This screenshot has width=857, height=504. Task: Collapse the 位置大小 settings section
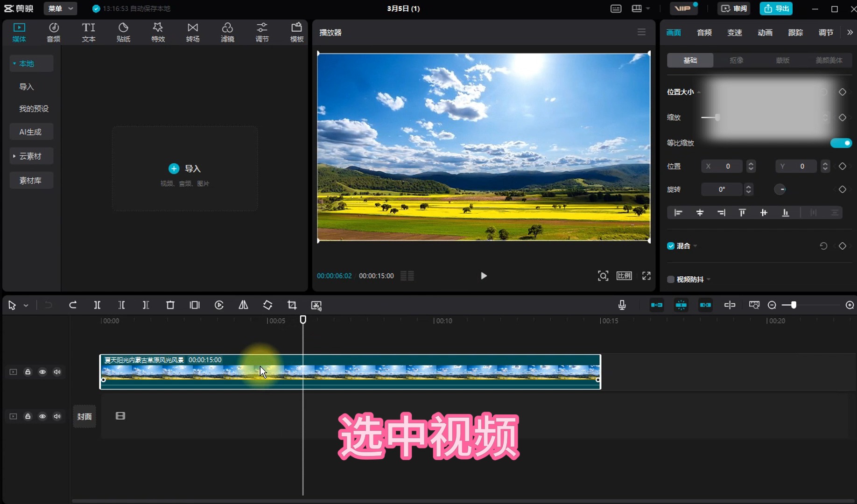pos(699,92)
